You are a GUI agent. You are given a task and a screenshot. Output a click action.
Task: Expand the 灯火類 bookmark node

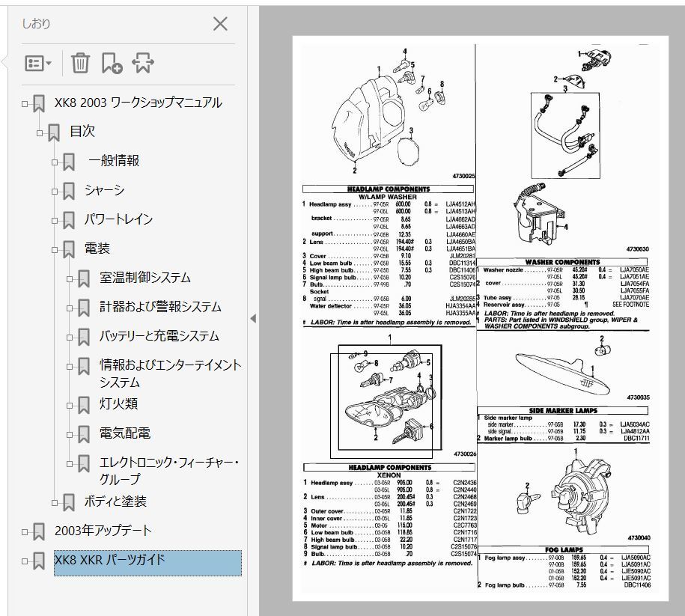tap(69, 406)
